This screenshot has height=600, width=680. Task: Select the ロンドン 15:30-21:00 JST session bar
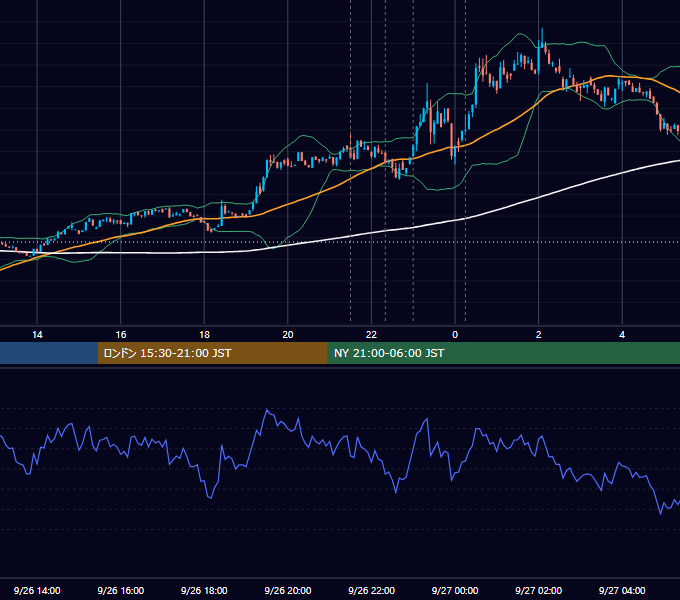(x=212, y=353)
